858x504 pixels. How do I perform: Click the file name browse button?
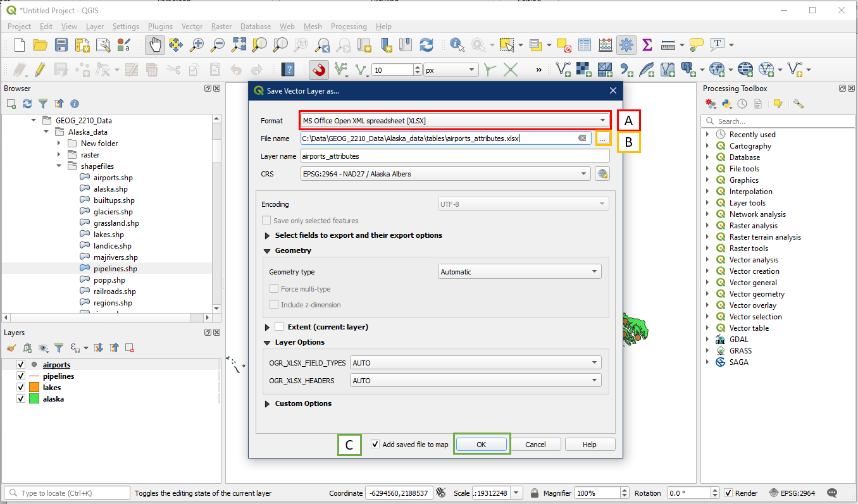click(603, 138)
